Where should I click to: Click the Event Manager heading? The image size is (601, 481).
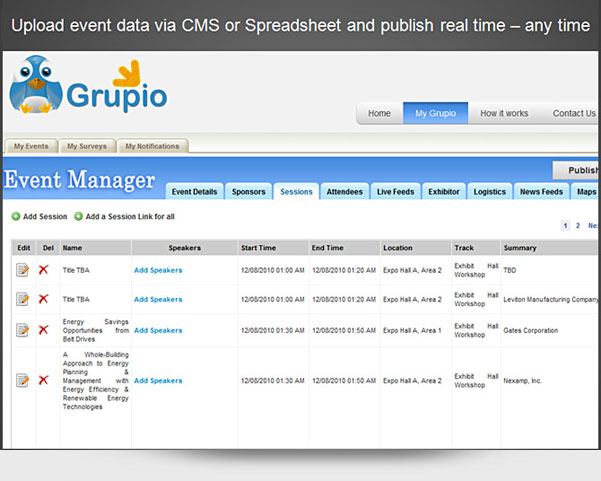(x=79, y=180)
